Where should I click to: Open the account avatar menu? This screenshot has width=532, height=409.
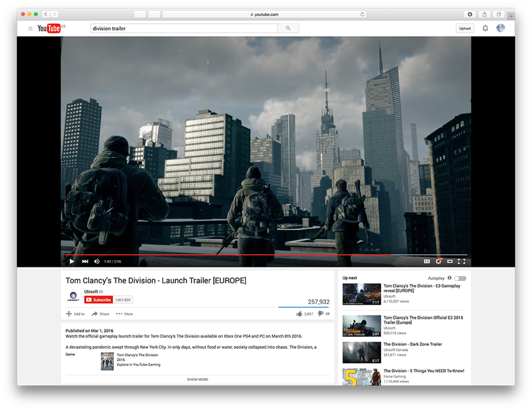pos(500,28)
